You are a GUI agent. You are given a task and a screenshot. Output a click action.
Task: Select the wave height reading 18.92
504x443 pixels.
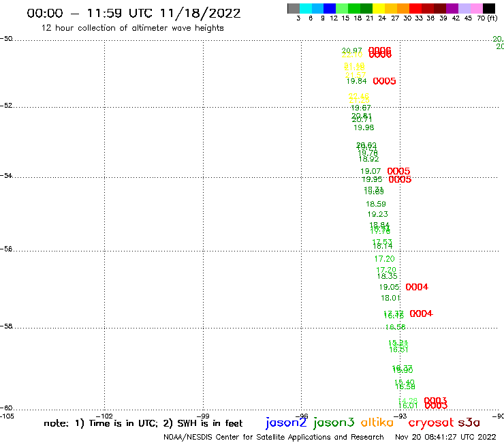coord(368,159)
